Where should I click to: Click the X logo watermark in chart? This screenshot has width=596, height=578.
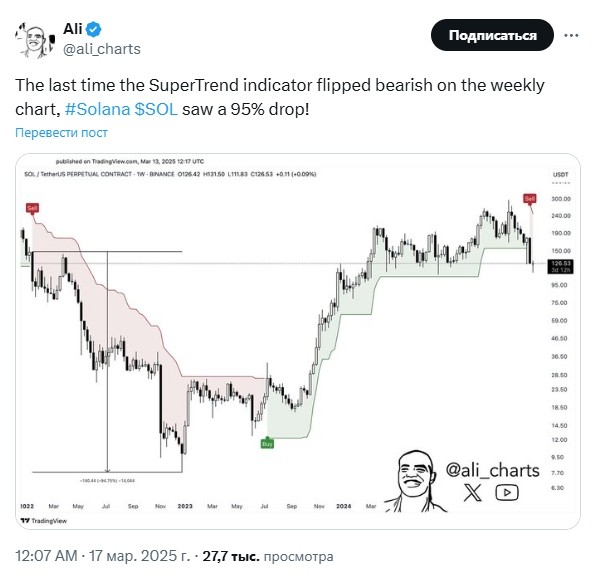click(472, 492)
